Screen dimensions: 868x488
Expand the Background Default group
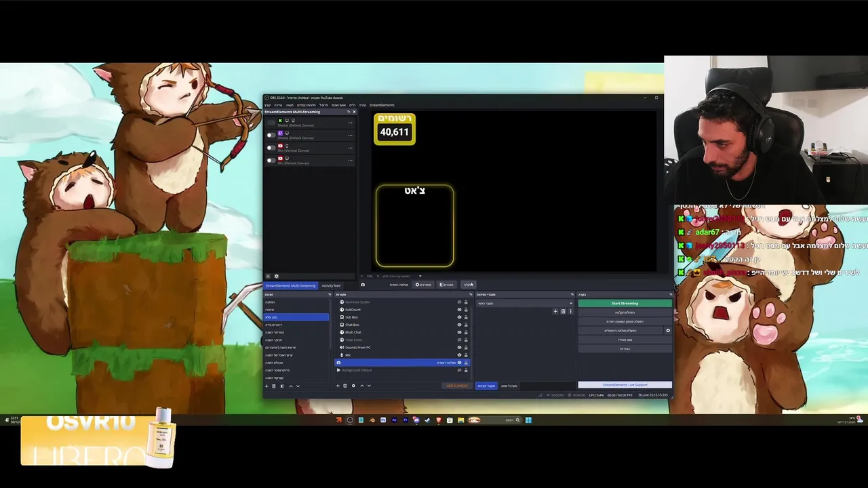click(x=338, y=370)
